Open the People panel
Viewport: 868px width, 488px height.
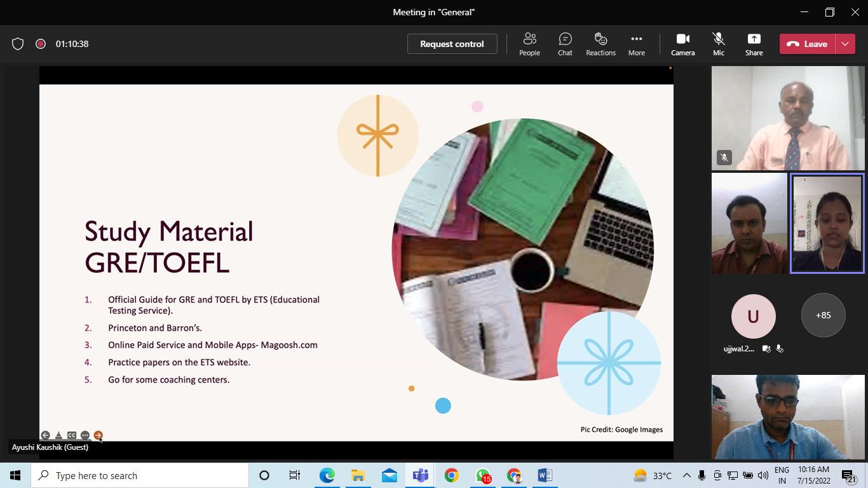[x=529, y=44]
